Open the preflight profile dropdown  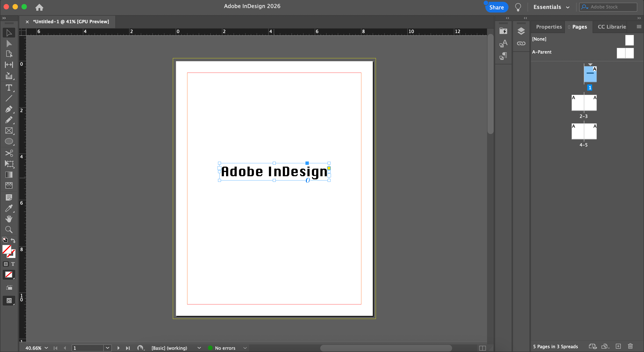coord(199,348)
